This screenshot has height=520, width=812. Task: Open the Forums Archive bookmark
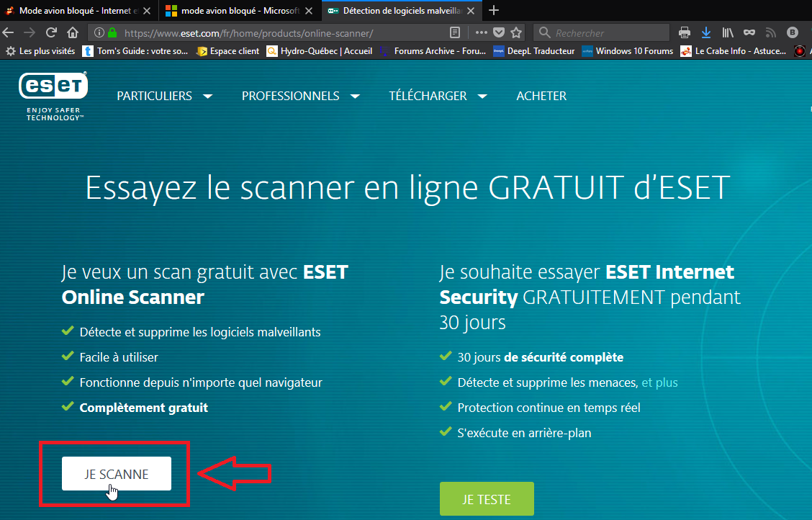433,50
